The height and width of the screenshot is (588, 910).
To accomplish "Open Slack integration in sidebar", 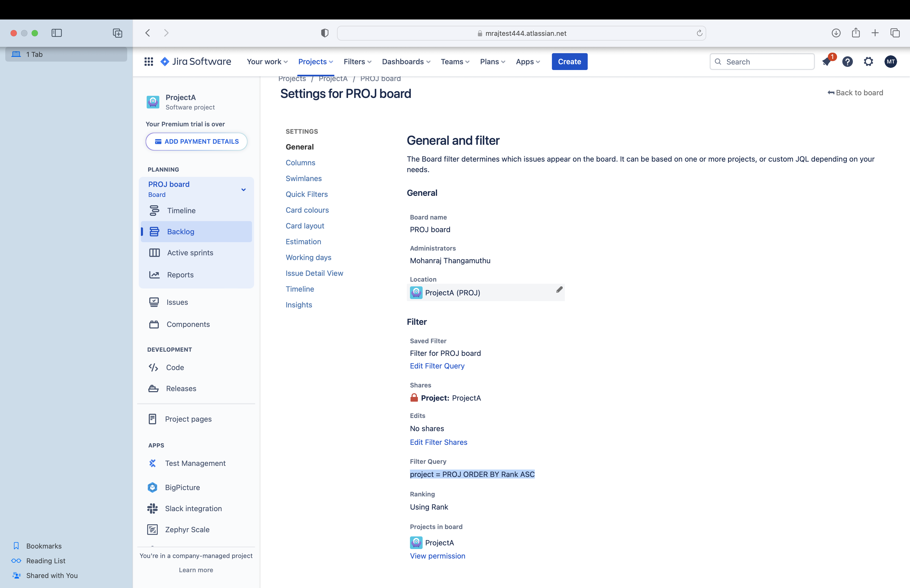I will 193,509.
